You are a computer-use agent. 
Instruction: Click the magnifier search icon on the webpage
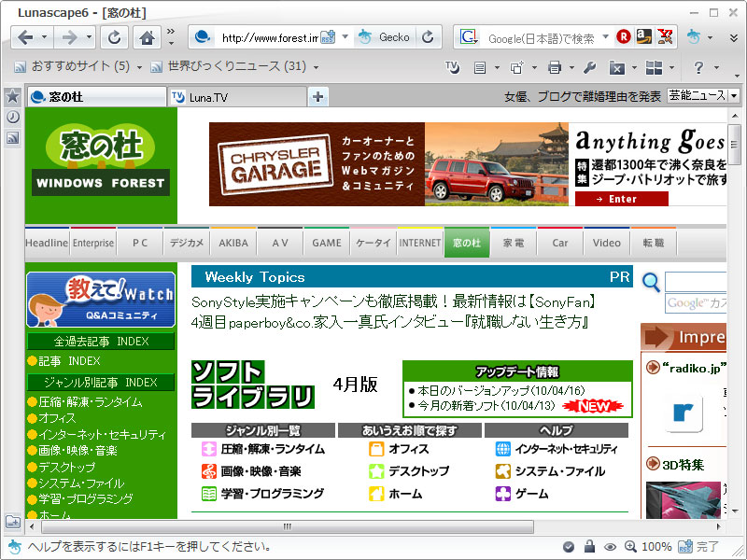(651, 282)
